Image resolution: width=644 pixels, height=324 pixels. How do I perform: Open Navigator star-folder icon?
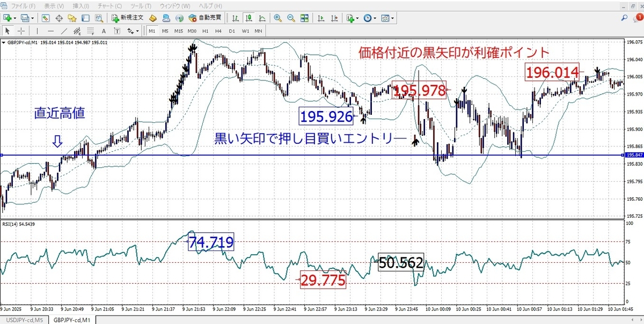[72, 18]
